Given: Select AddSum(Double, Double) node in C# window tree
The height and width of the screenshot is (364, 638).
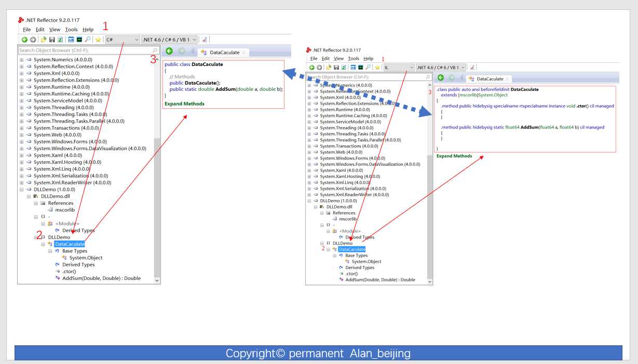Looking at the screenshot, I should [x=101, y=278].
